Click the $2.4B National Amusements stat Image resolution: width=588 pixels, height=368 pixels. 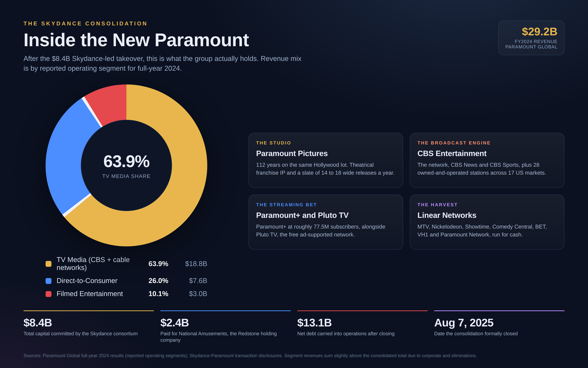pyautogui.click(x=174, y=323)
